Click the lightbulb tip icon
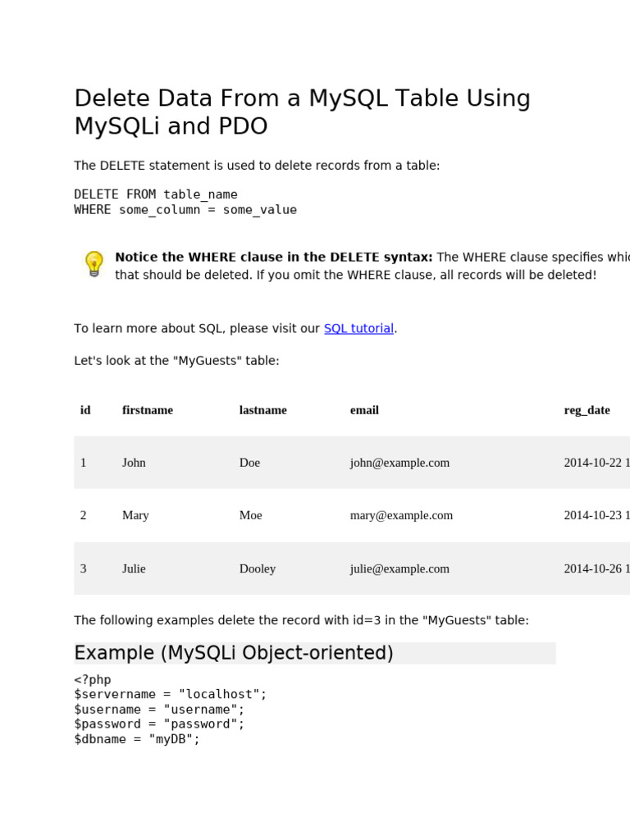This screenshot has height=840, width=630. [x=94, y=264]
